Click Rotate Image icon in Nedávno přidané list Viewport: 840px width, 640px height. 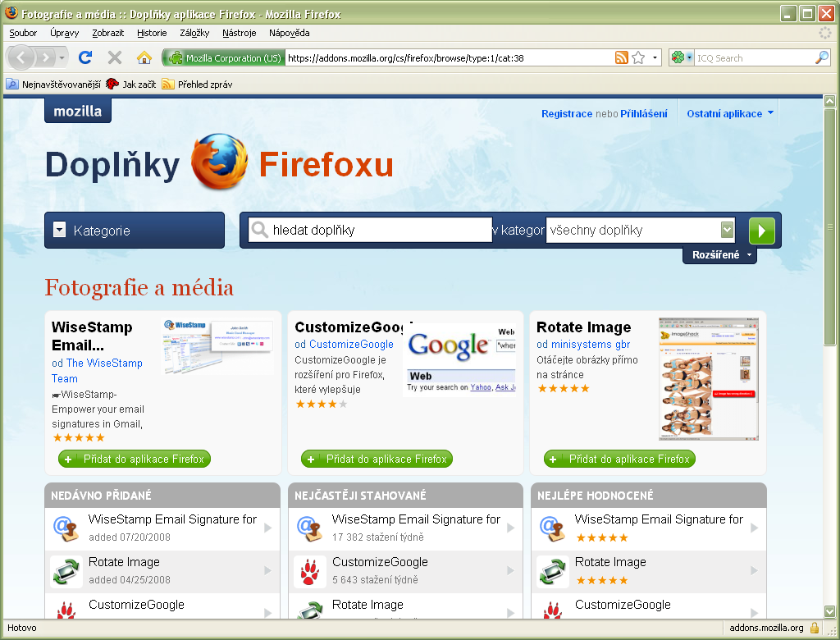click(x=66, y=571)
